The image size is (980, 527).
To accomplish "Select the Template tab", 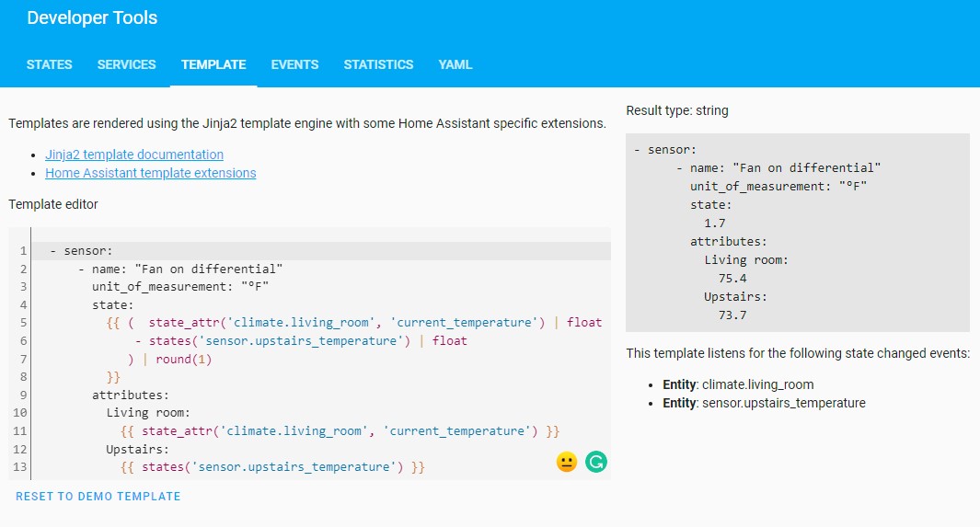I will click(213, 64).
